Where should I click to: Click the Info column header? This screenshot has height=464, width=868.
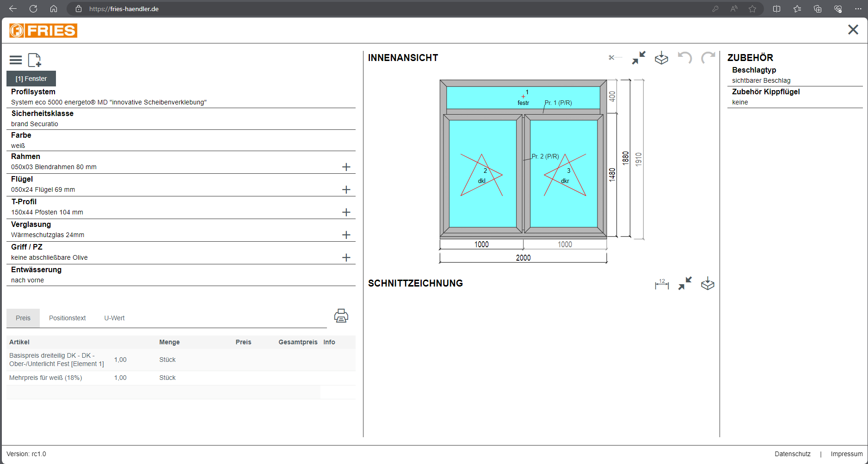(329, 342)
